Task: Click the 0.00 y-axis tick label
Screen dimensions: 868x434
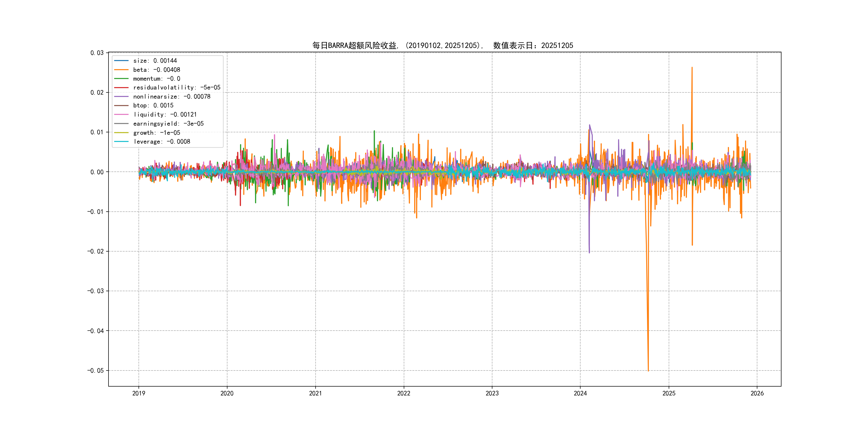Action: (x=97, y=172)
